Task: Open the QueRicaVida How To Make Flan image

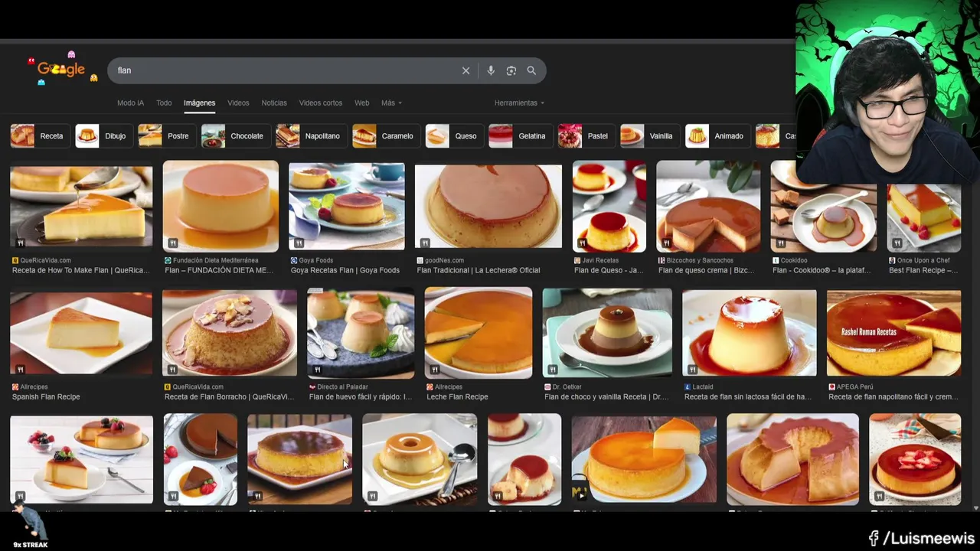Action: [81, 207]
